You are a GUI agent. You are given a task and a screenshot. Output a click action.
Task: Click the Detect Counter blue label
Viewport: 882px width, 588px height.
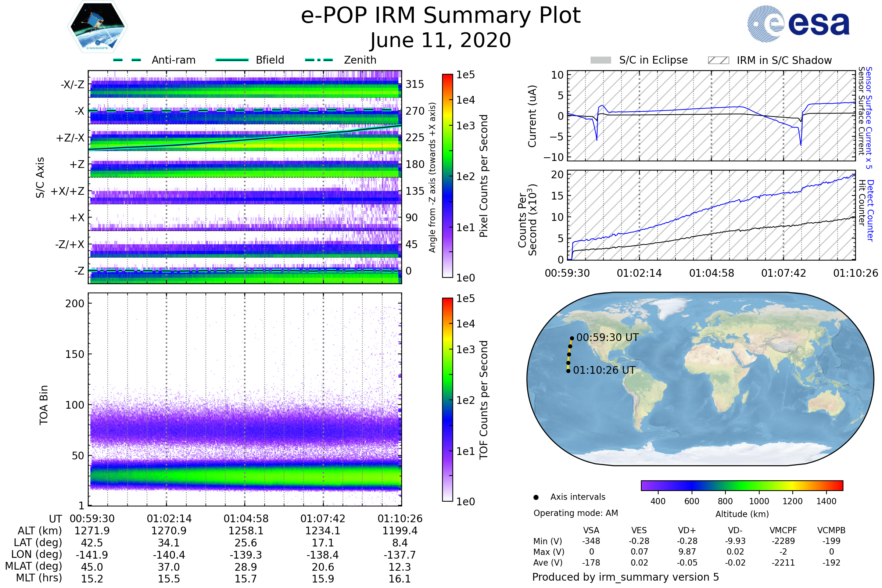point(870,211)
